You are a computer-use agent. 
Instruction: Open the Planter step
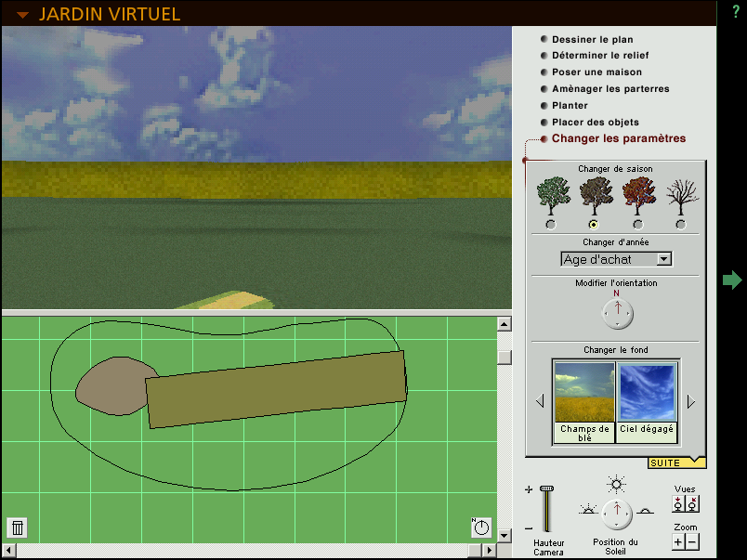(x=570, y=106)
